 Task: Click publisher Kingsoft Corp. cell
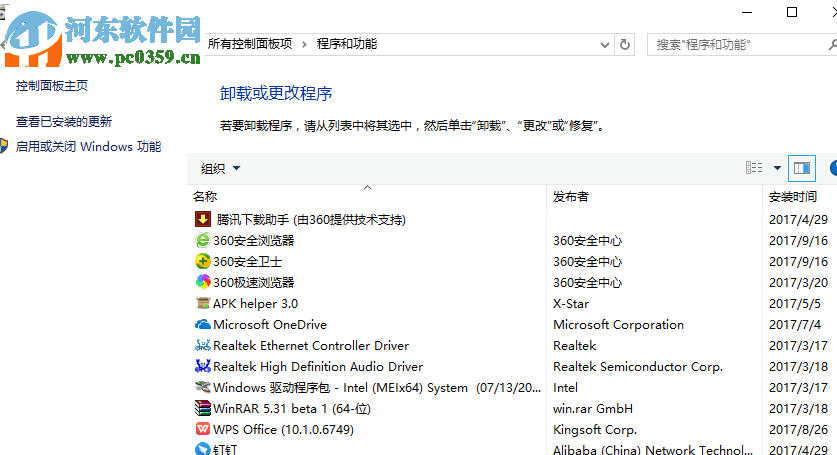pyautogui.click(x=595, y=430)
